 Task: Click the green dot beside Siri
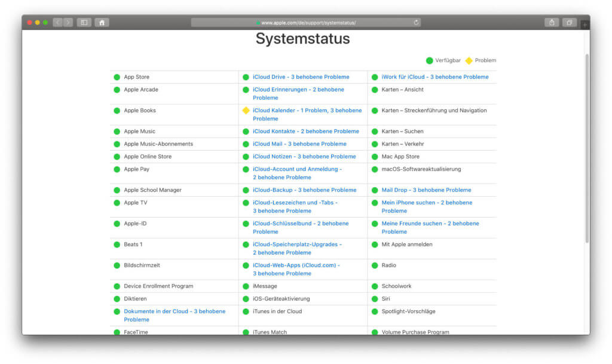click(x=375, y=299)
